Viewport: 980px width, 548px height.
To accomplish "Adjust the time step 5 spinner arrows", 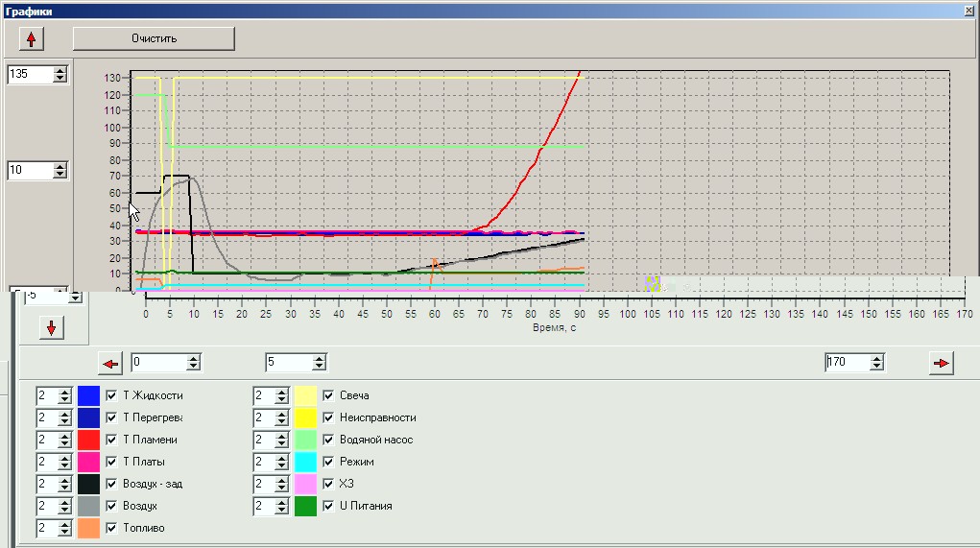I will [x=320, y=362].
